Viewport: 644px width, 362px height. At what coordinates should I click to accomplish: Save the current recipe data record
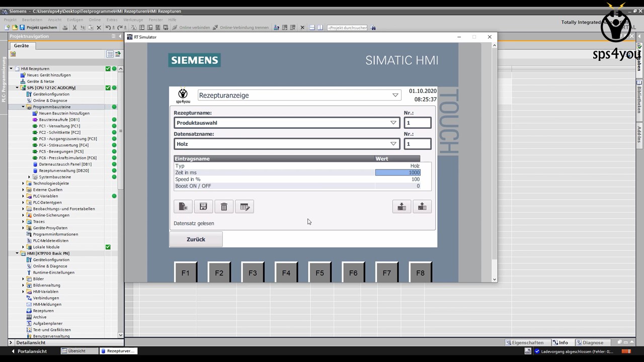pos(203,206)
